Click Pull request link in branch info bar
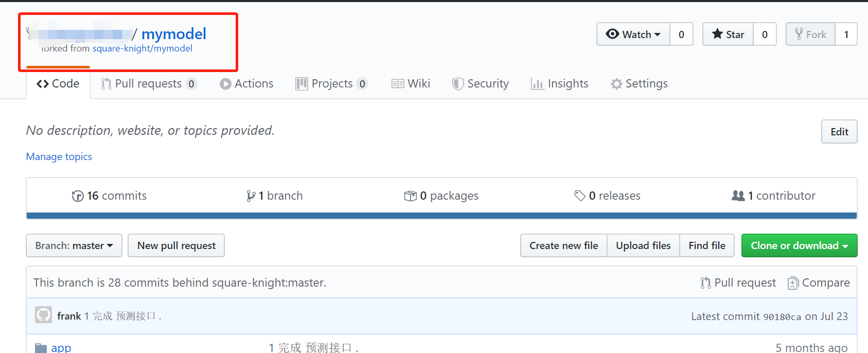 click(738, 283)
